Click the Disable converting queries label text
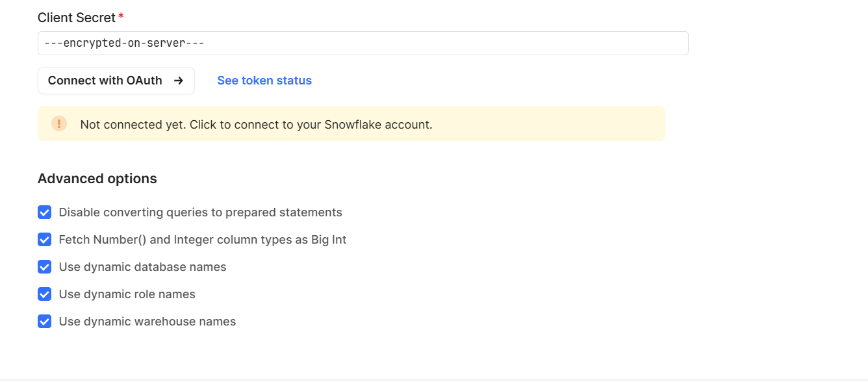 tap(200, 212)
